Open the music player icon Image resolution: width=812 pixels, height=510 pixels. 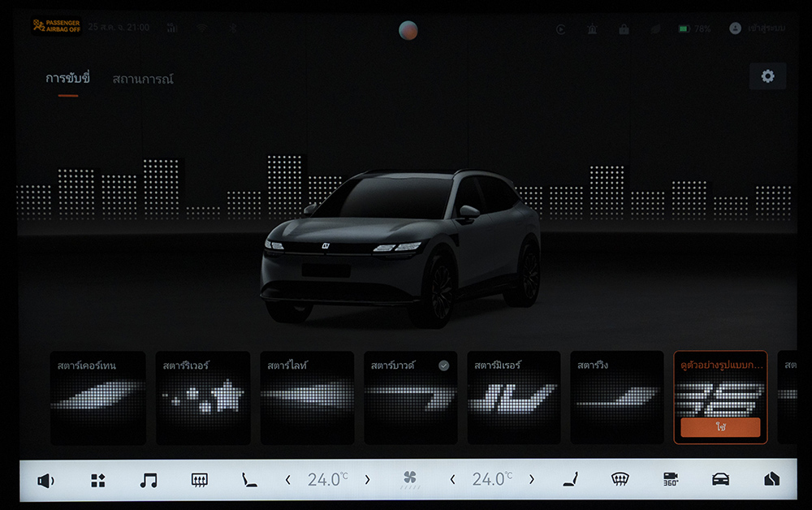[148, 480]
